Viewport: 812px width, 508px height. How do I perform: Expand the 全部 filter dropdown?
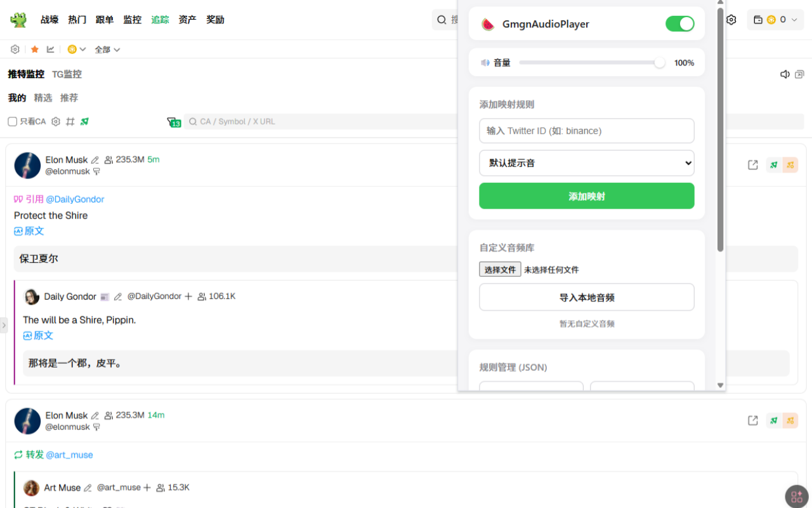pyautogui.click(x=107, y=50)
